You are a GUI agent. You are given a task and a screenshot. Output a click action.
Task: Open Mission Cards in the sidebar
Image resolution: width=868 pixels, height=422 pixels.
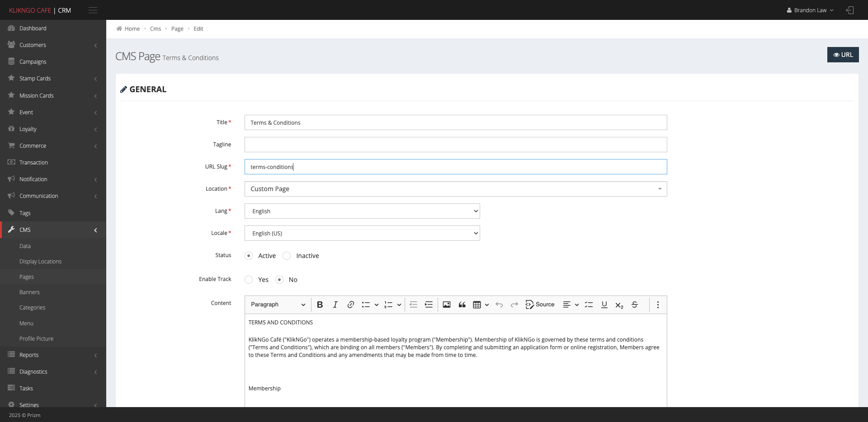click(53, 96)
